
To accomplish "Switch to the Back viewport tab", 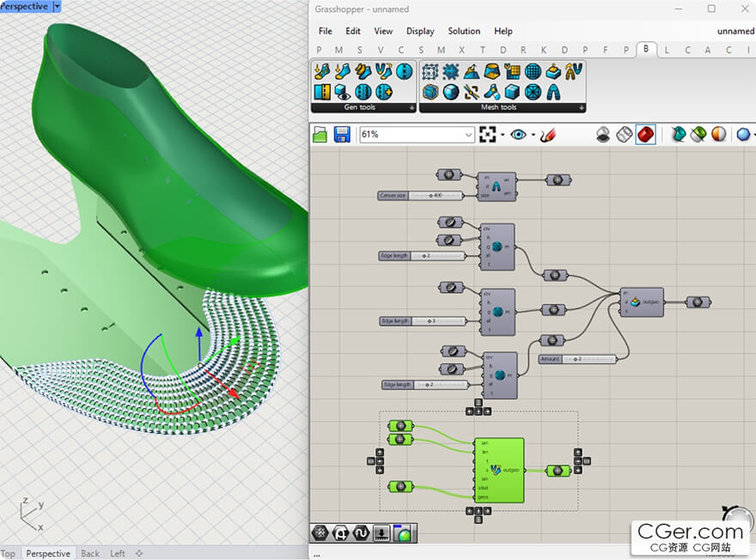I will point(90,553).
